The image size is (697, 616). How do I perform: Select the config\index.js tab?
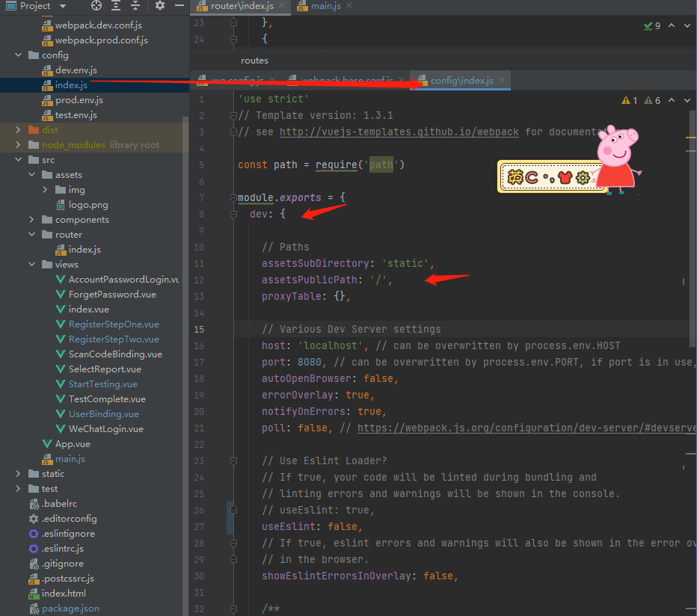461,81
